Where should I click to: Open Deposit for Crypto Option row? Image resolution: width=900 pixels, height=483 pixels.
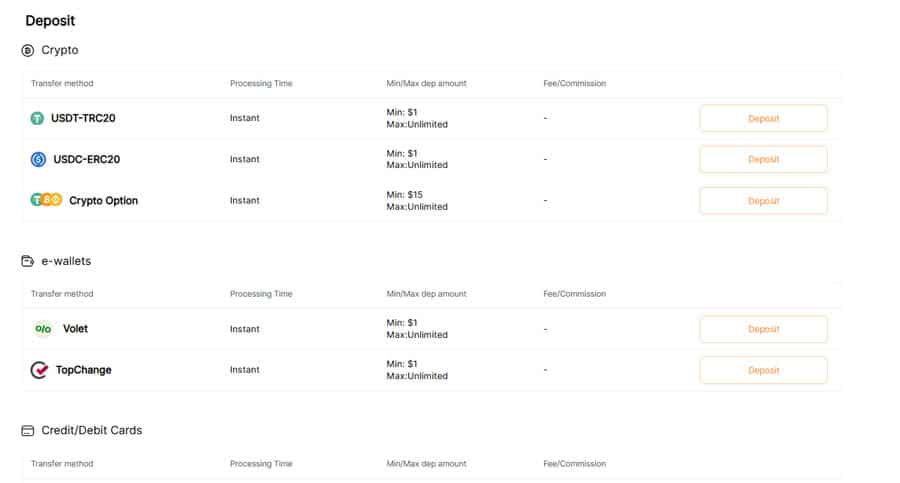click(x=763, y=201)
